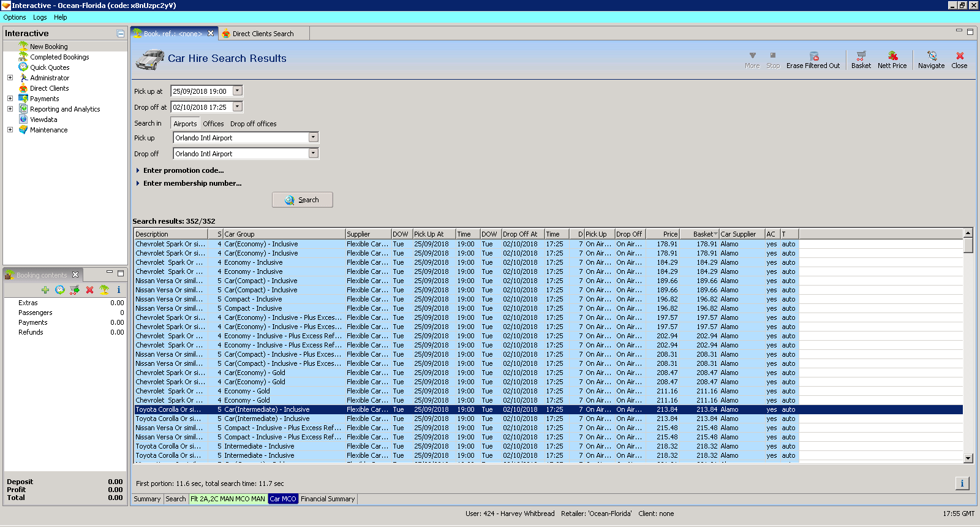Click the results list vertical scrollbar down arrow

click(968, 458)
